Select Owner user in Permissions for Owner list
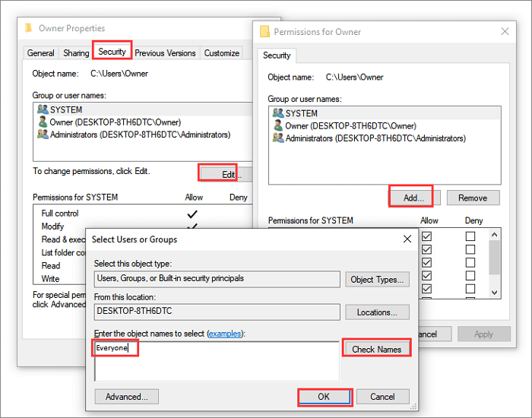532x418 pixels. click(350, 126)
